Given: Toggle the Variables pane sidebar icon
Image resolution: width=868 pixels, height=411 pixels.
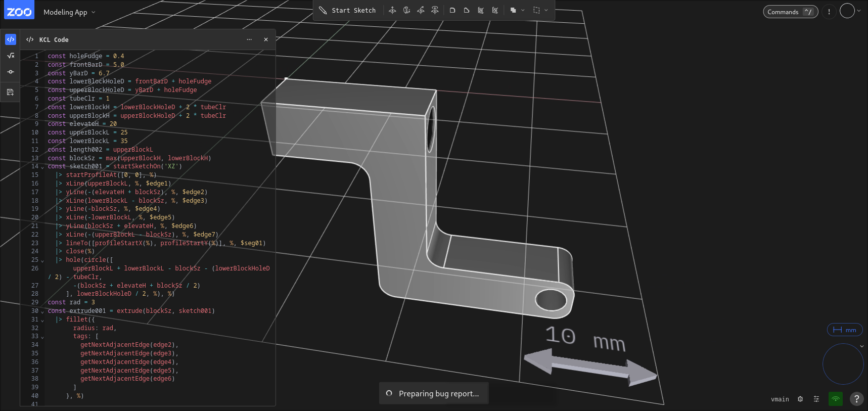Looking at the screenshot, I should pyautogui.click(x=11, y=56).
